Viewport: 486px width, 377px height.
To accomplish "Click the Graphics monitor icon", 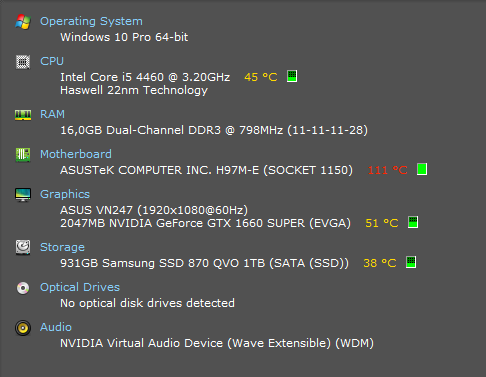I will click(23, 195).
